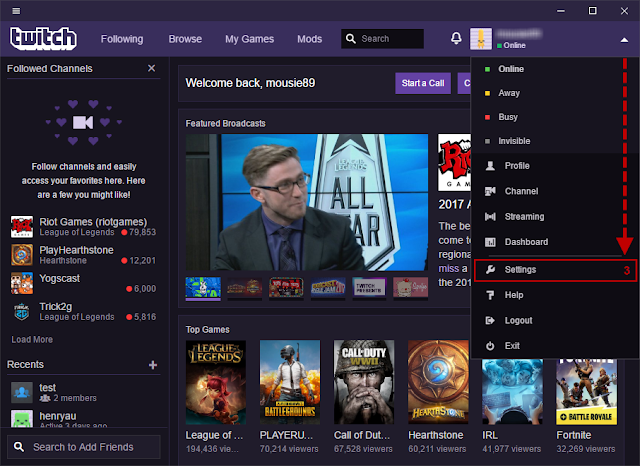Select the third featured broadcast thumbnail
Image resolution: width=640 pixels, height=466 pixels.
[x=286, y=288]
